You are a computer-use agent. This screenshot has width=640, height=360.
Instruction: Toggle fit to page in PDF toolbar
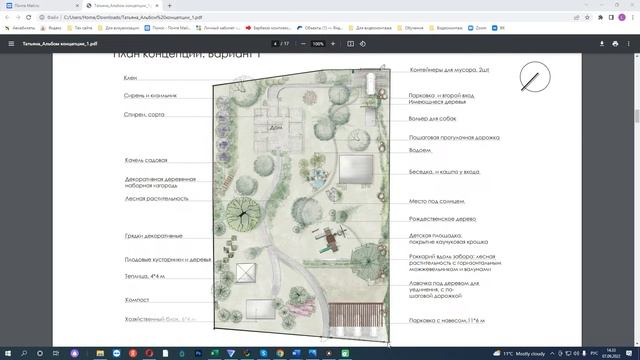(350, 44)
